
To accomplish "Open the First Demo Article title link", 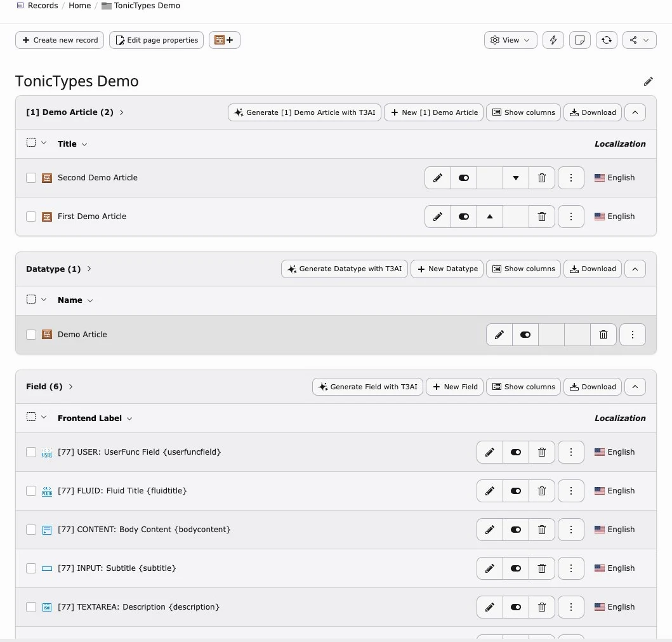I will click(92, 217).
